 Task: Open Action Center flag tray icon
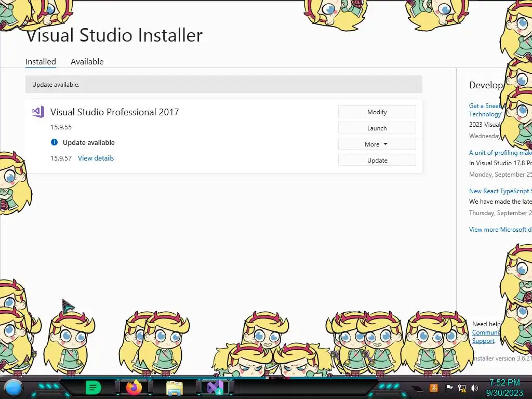tap(449, 388)
